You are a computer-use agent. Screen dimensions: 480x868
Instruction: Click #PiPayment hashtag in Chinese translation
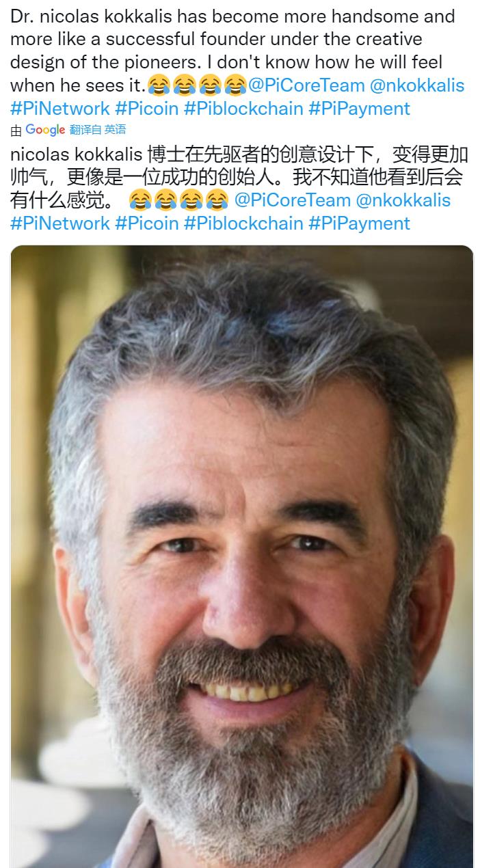pyautogui.click(x=360, y=223)
